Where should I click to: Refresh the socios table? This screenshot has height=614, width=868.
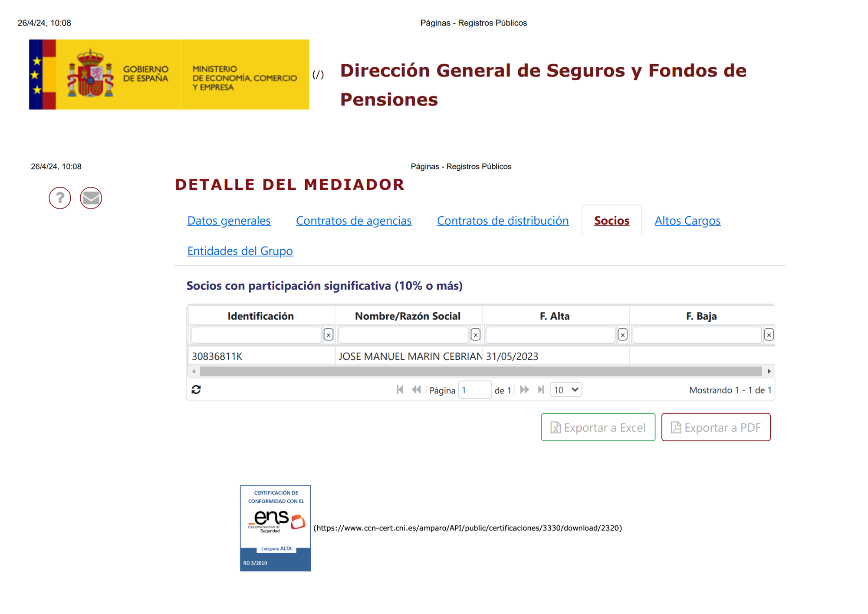[196, 390]
